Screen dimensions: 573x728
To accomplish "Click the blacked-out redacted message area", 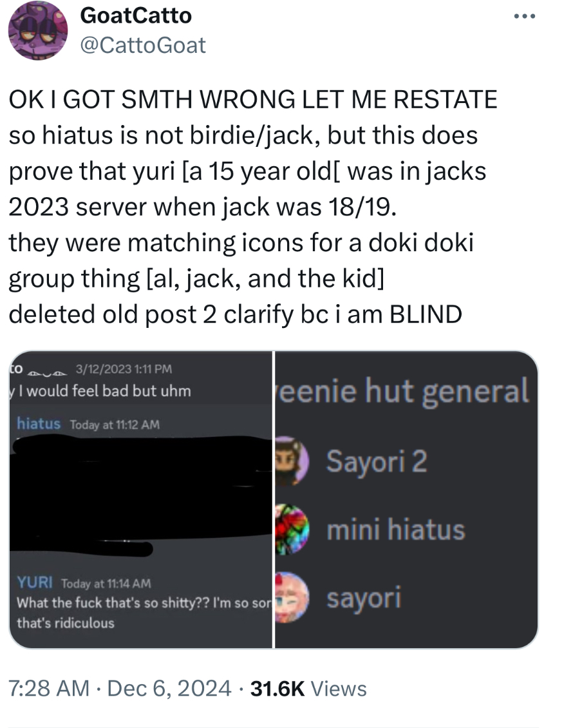I will click(x=140, y=495).
